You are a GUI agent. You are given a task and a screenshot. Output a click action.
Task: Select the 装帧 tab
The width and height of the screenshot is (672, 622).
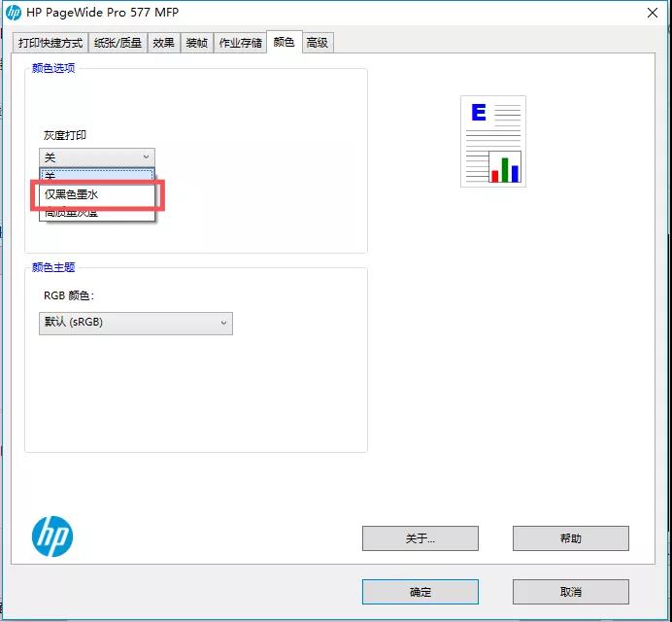(197, 43)
